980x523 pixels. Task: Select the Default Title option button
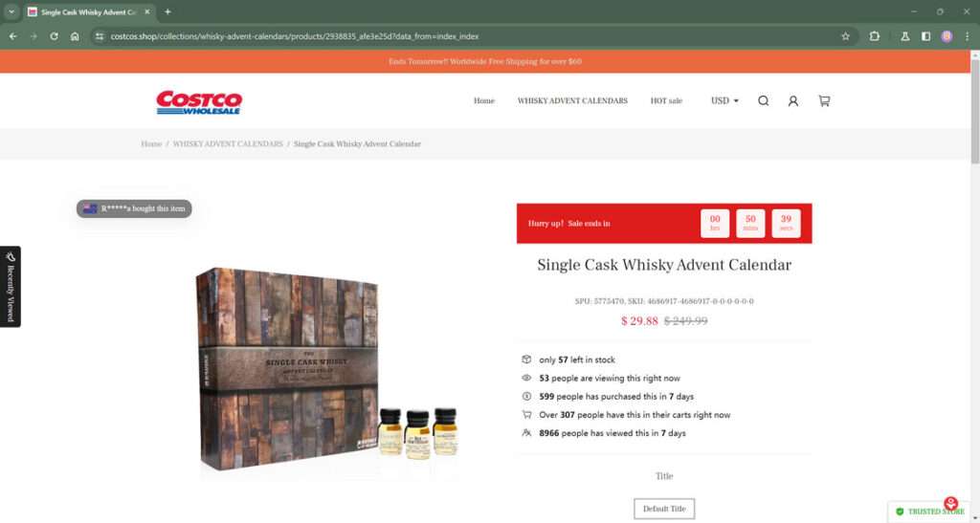664,509
